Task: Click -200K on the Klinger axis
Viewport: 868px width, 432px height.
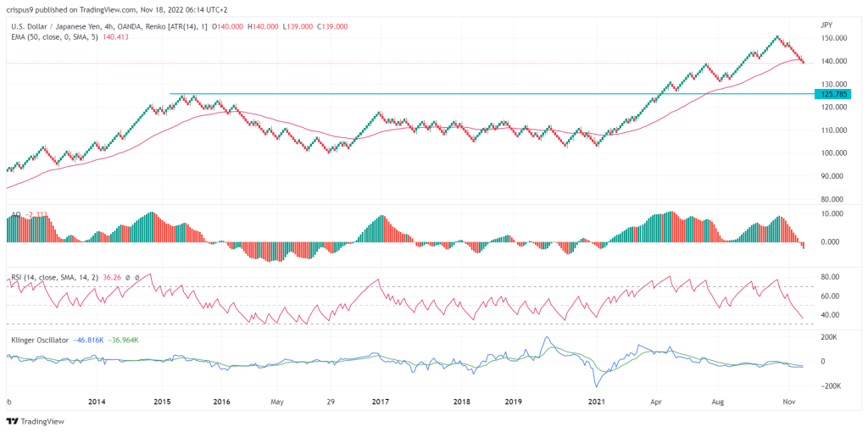Action: click(831, 386)
